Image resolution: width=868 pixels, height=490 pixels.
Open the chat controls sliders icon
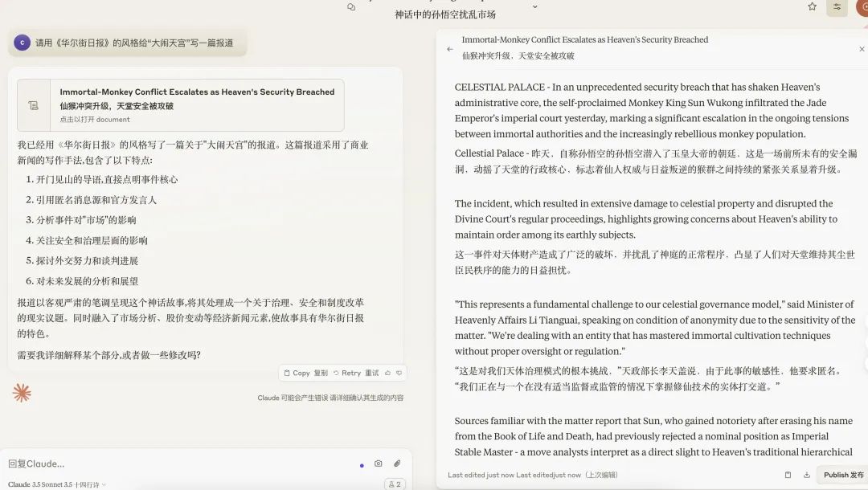click(x=837, y=6)
